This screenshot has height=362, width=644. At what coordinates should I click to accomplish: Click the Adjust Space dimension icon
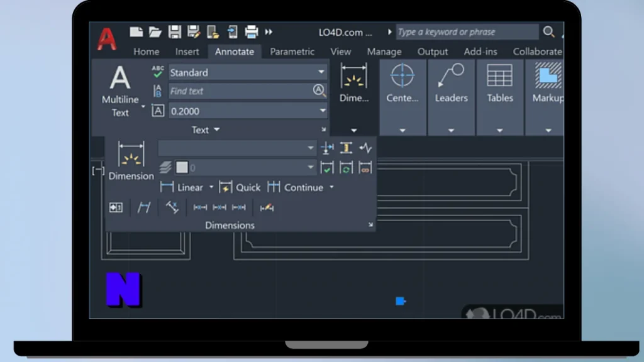(x=347, y=148)
